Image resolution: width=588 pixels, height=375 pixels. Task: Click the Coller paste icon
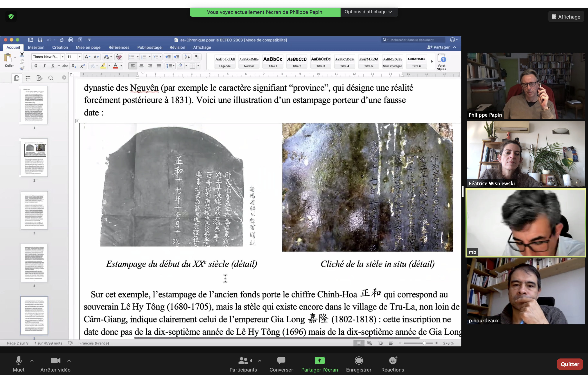point(8,58)
